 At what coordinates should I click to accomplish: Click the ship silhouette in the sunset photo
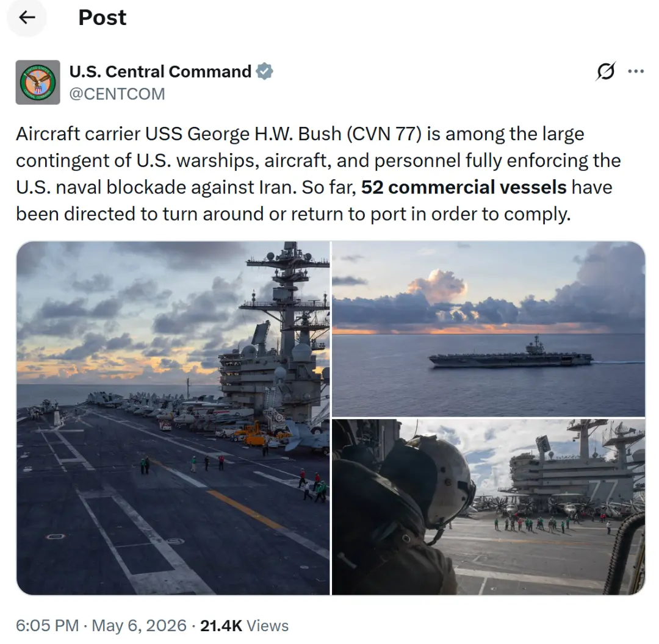click(511, 354)
